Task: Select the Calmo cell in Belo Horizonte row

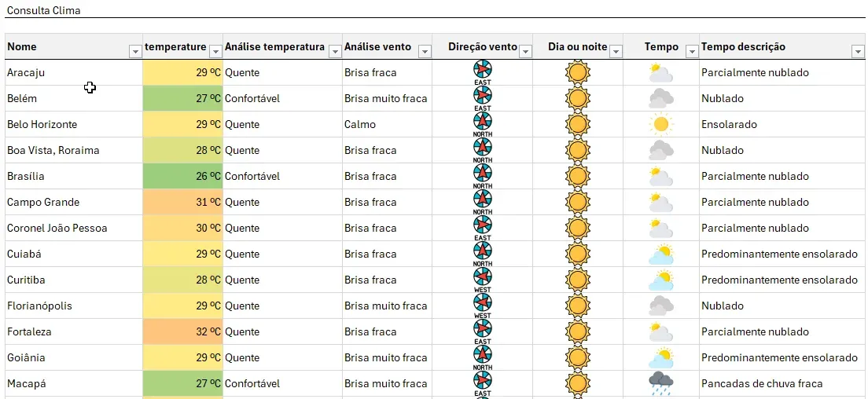Action: 387,124
